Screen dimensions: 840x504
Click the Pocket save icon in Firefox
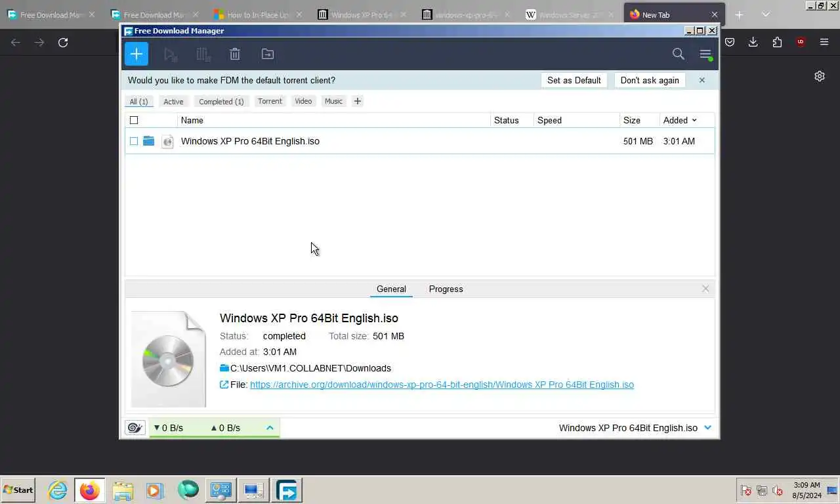tap(730, 42)
